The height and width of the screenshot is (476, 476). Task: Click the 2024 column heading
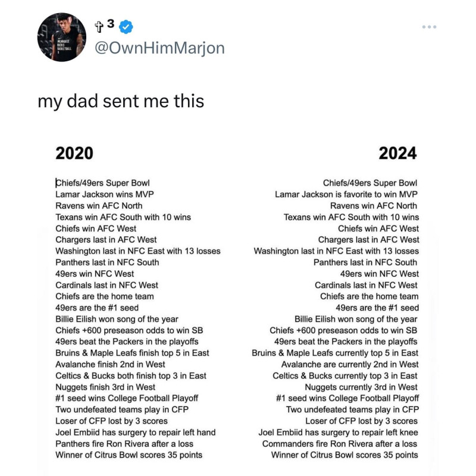[x=397, y=153]
